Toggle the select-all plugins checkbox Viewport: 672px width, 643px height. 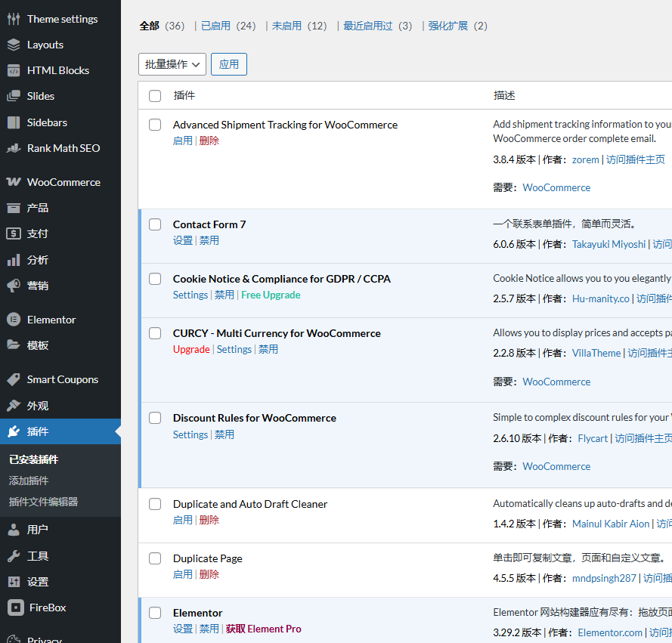click(155, 95)
